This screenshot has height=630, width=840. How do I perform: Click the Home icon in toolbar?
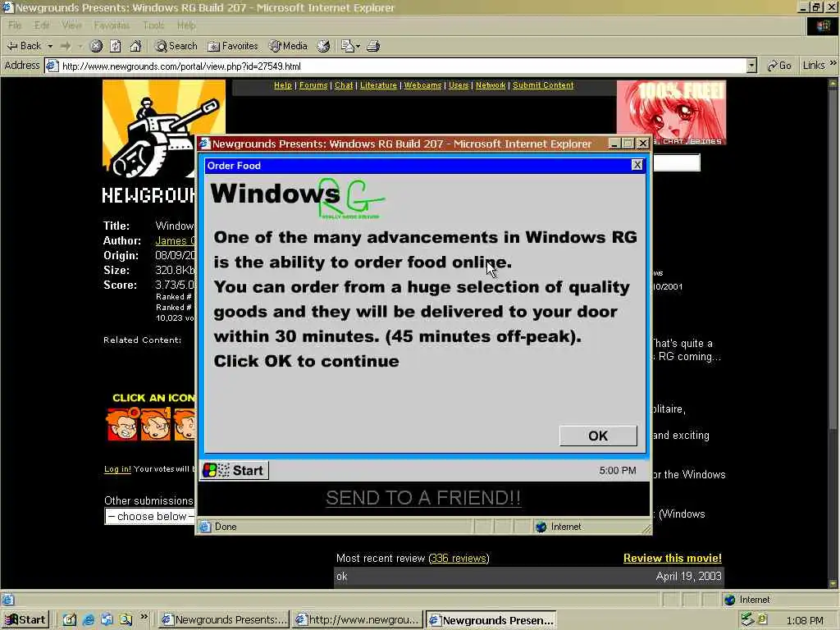[135, 46]
